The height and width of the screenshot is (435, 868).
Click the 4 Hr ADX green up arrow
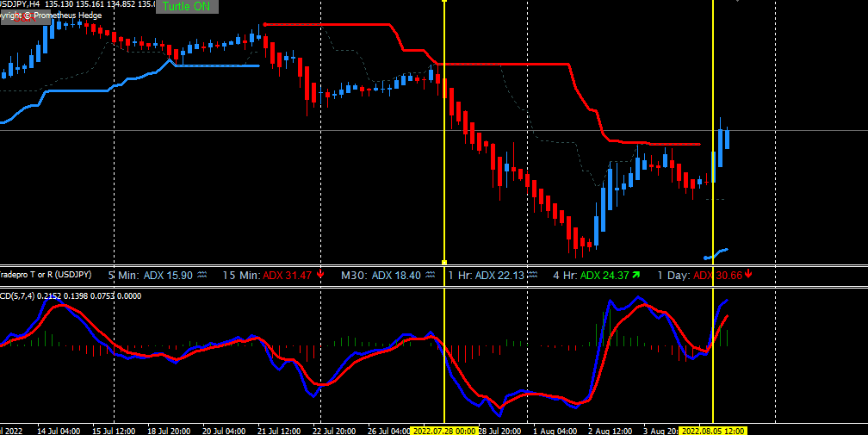(x=635, y=275)
